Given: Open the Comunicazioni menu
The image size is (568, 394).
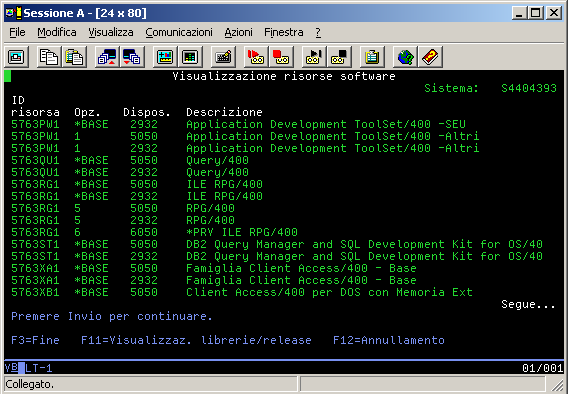Looking at the screenshot, I should pyautogui.click(x=179, y=32).
